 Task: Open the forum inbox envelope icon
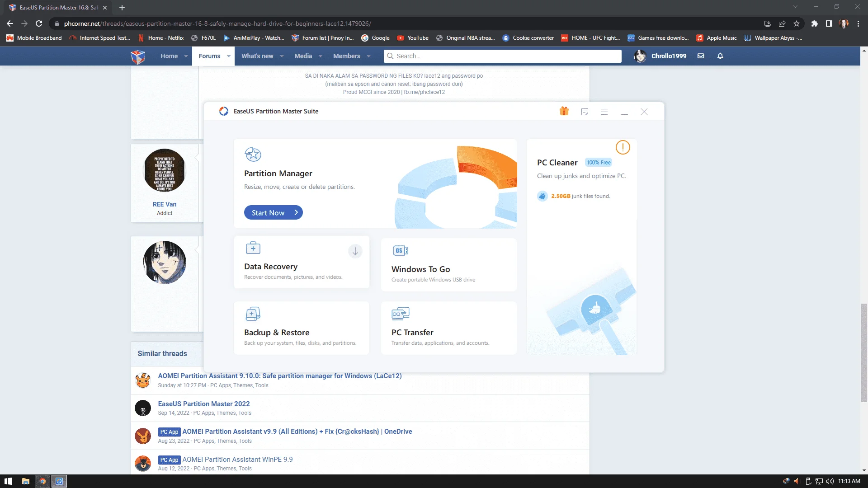[x=701, y=56]
